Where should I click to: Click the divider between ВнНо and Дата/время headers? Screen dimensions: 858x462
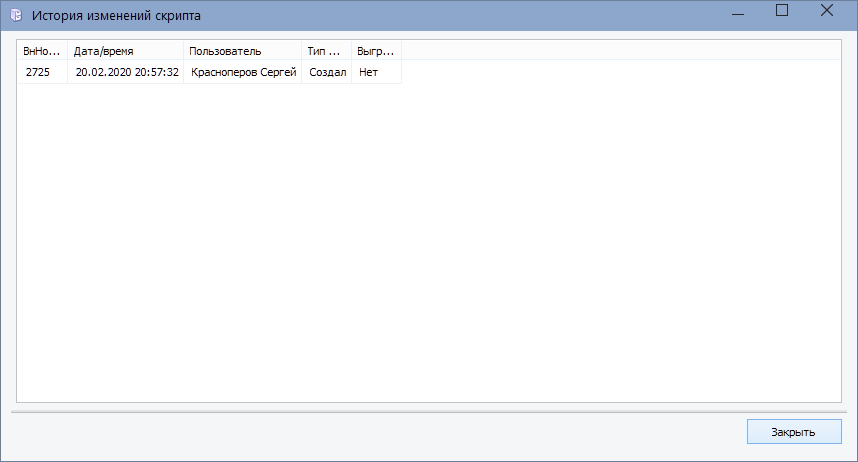(68, 50)
